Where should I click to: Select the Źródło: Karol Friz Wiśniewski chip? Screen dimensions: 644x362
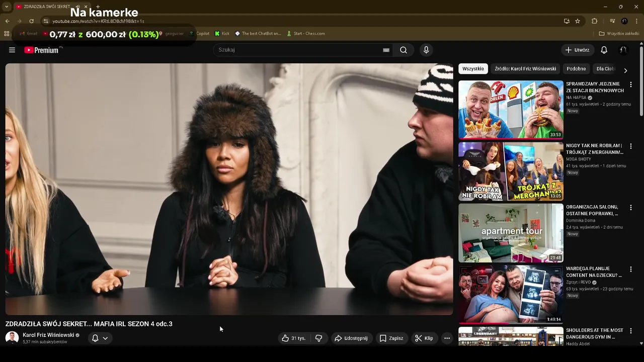click(x=525, y=69)
